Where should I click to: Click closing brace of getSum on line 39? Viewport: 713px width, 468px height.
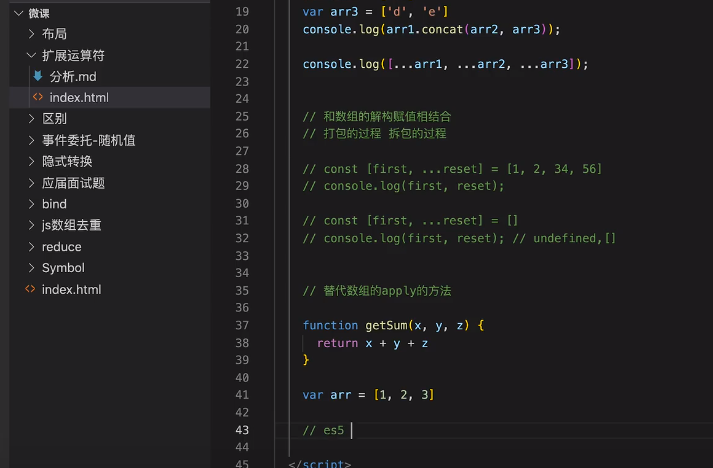[306, 360]
